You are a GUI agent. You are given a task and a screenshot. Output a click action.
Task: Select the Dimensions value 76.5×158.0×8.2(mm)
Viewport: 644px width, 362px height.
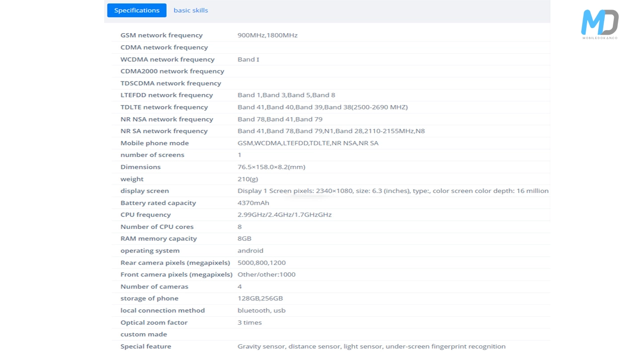271,167
